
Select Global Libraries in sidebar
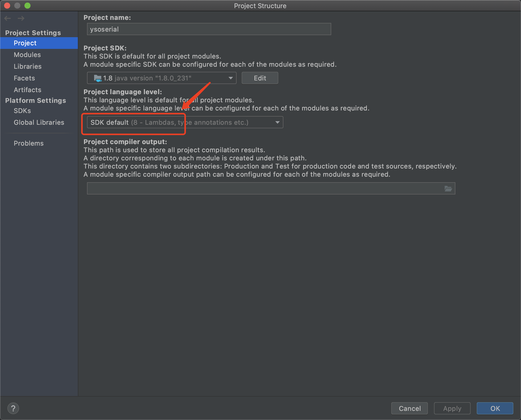39,122
